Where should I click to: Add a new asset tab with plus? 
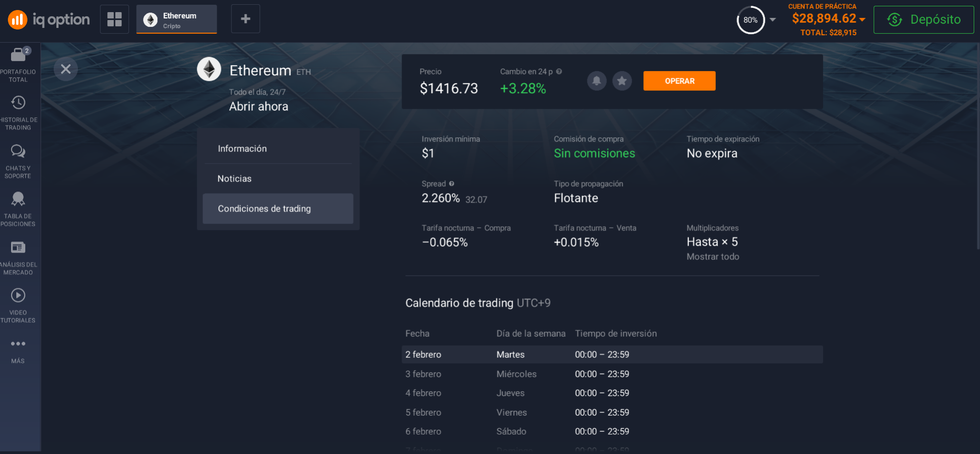pos(245,19)
